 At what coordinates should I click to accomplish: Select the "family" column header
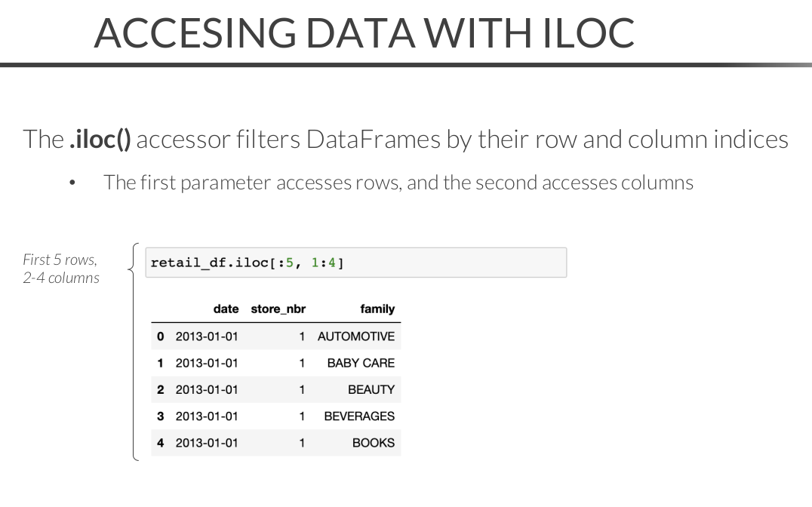(377, 309)
